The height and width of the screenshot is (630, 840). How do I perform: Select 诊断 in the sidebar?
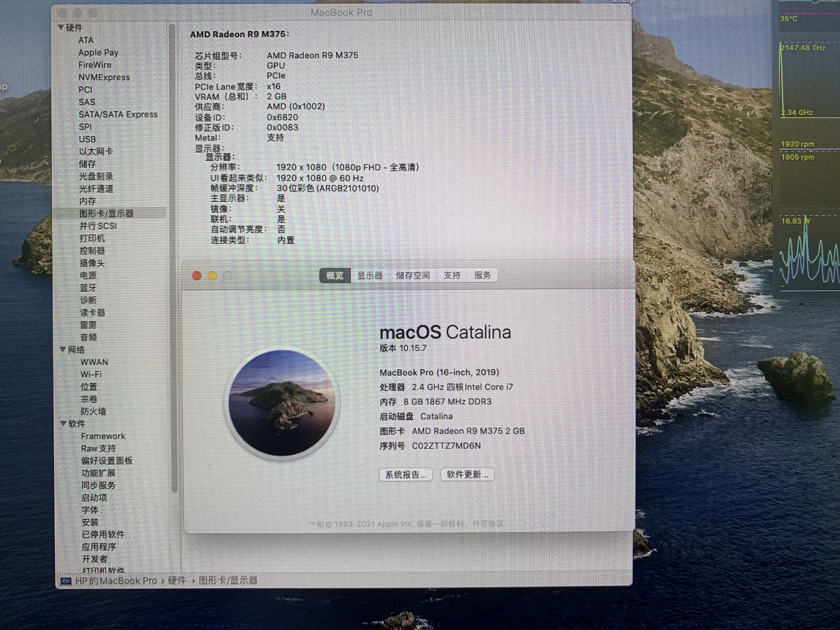(x=88, y=300)
